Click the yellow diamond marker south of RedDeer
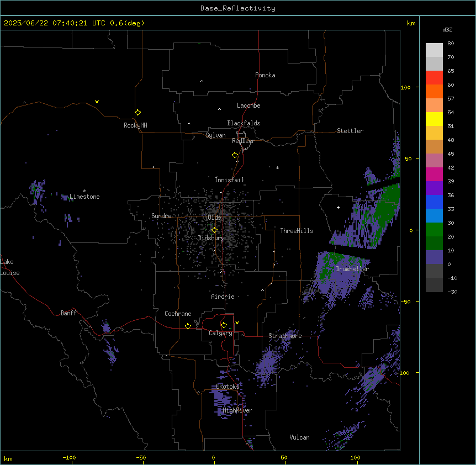The image size is (476, 465). (x=235, y=155)
